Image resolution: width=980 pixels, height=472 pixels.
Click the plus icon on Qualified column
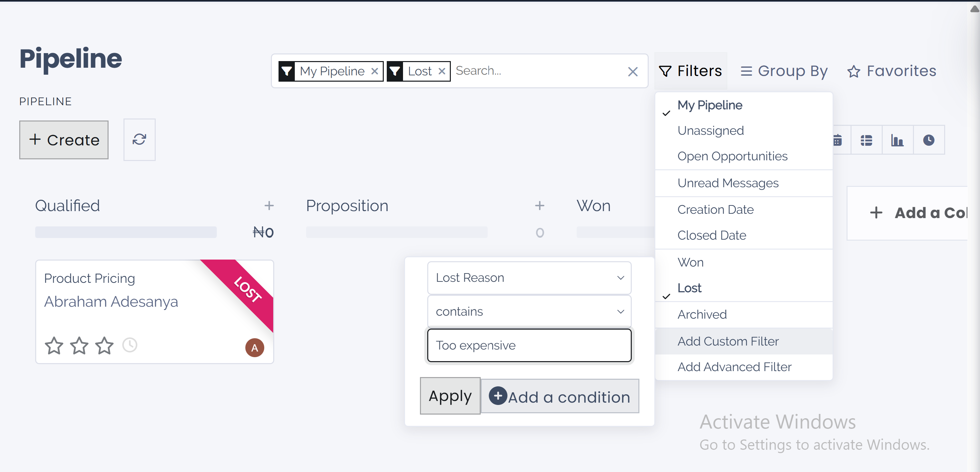click(x=269, y=205)
